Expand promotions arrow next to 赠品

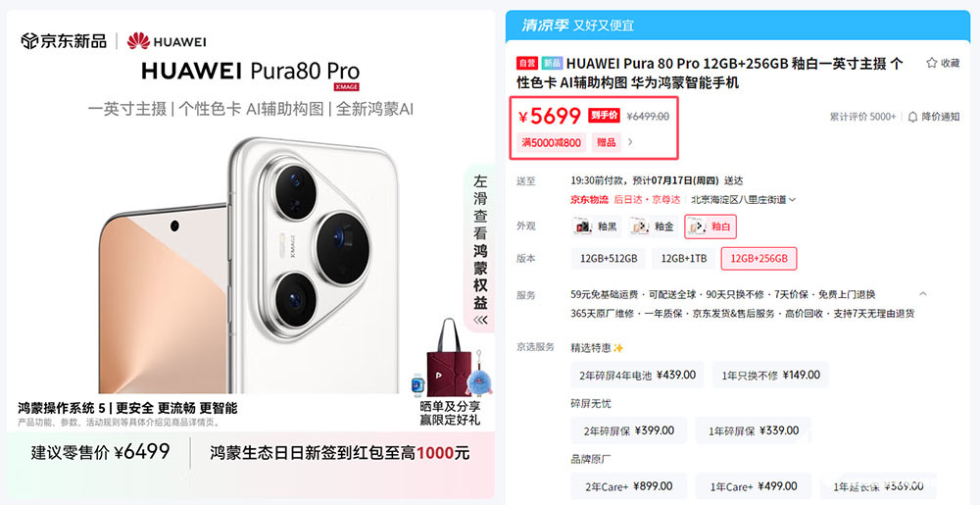tap(630, 142)
